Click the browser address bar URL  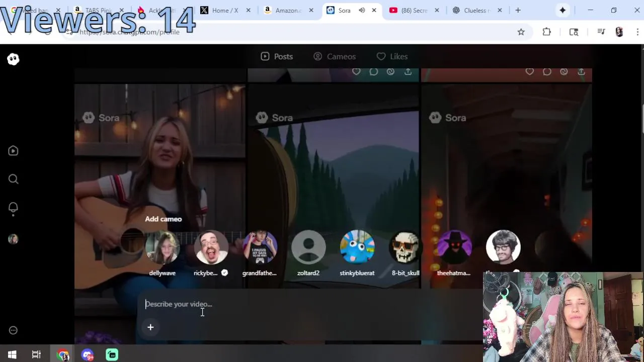(129, 32)
